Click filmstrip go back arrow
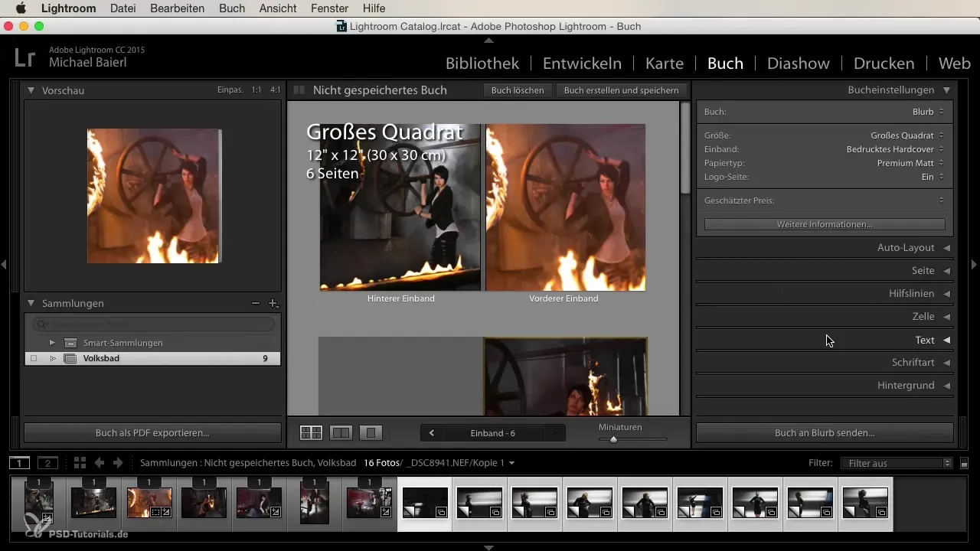Image resolution: width=980 pixels, height=551 pixels. click(x=100, y=463)
